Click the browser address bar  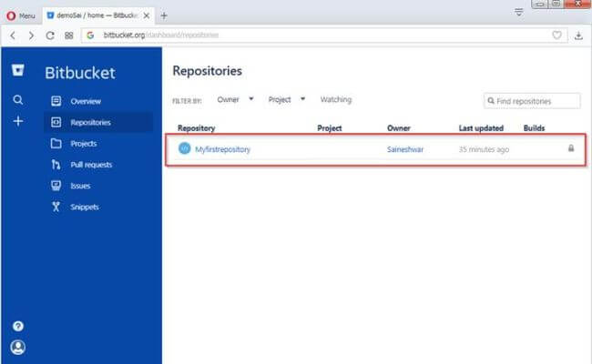tap(325, 35)
